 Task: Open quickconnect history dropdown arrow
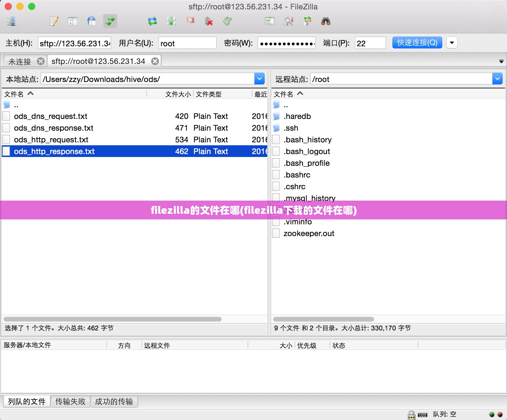click(452, 43)
